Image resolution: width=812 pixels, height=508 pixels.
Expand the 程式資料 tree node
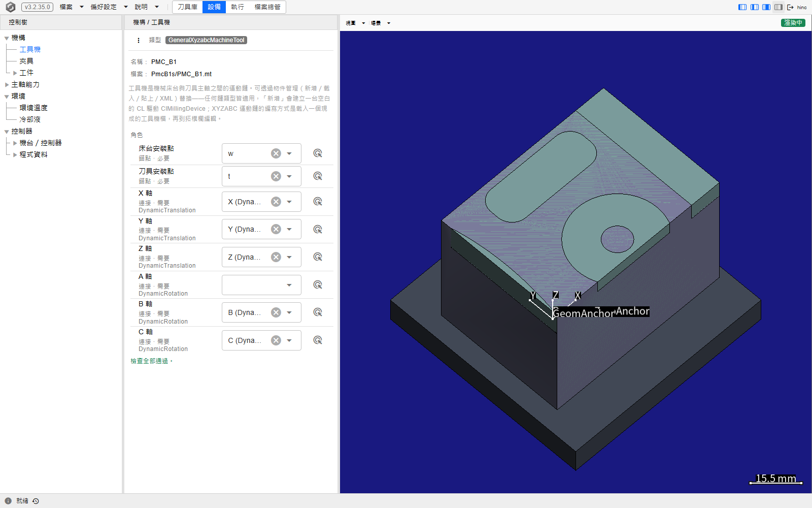coord(15,155)
